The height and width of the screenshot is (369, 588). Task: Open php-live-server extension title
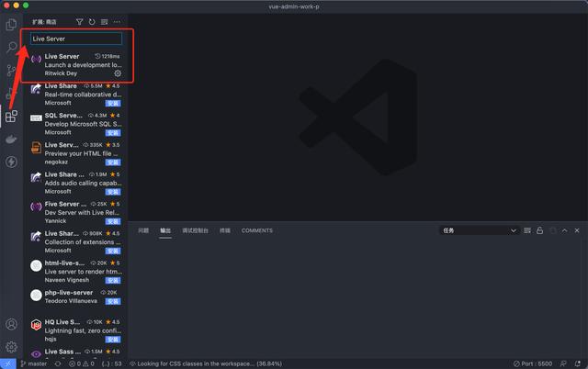click(69, 293)
